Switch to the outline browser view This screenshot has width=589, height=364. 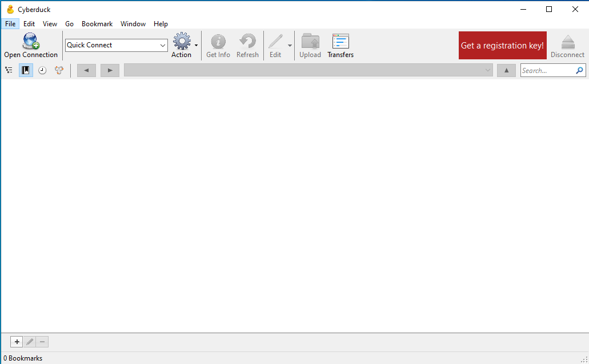coord(9,70)
